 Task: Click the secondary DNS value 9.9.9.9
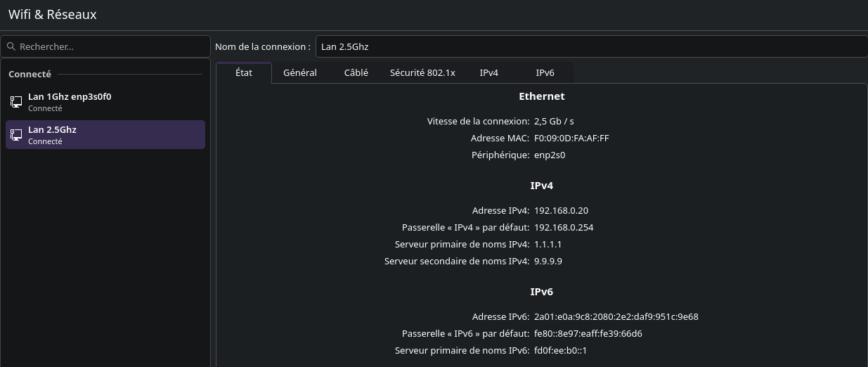point(548,262)
